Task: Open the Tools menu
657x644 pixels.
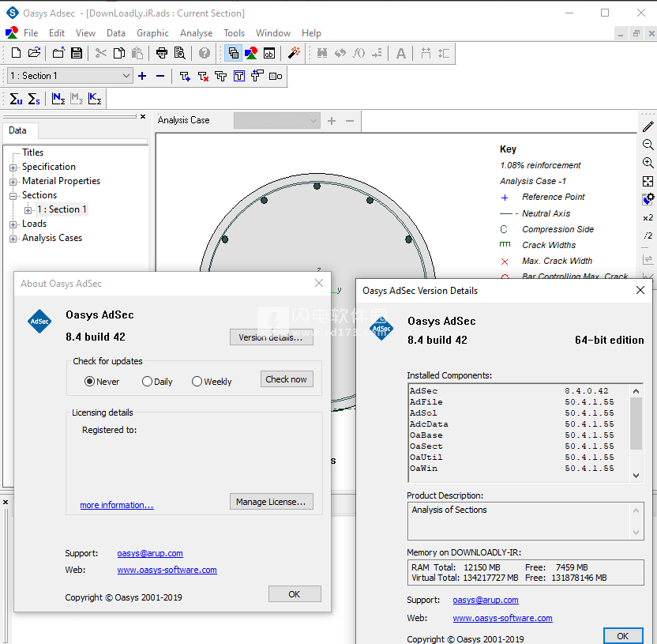Action: 234,32
